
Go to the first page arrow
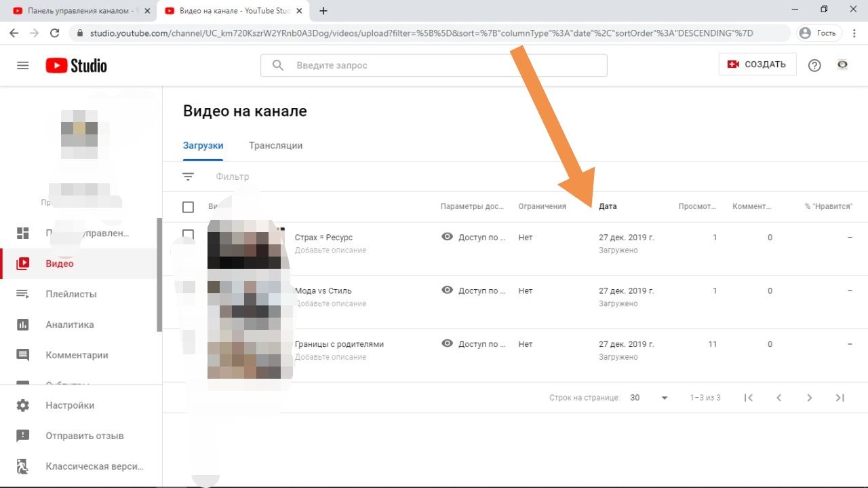(749, 398)
